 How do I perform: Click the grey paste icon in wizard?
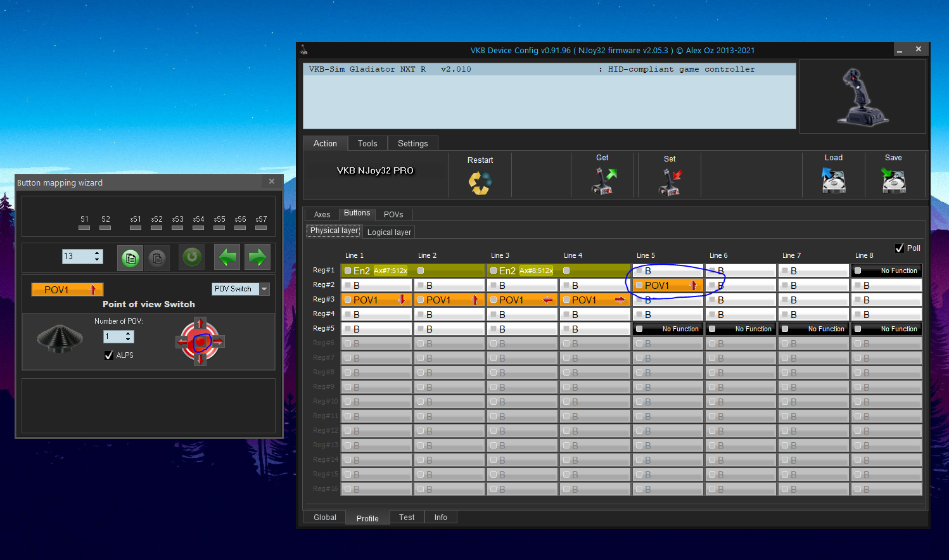pyautogui.click(x=157, y=258)
